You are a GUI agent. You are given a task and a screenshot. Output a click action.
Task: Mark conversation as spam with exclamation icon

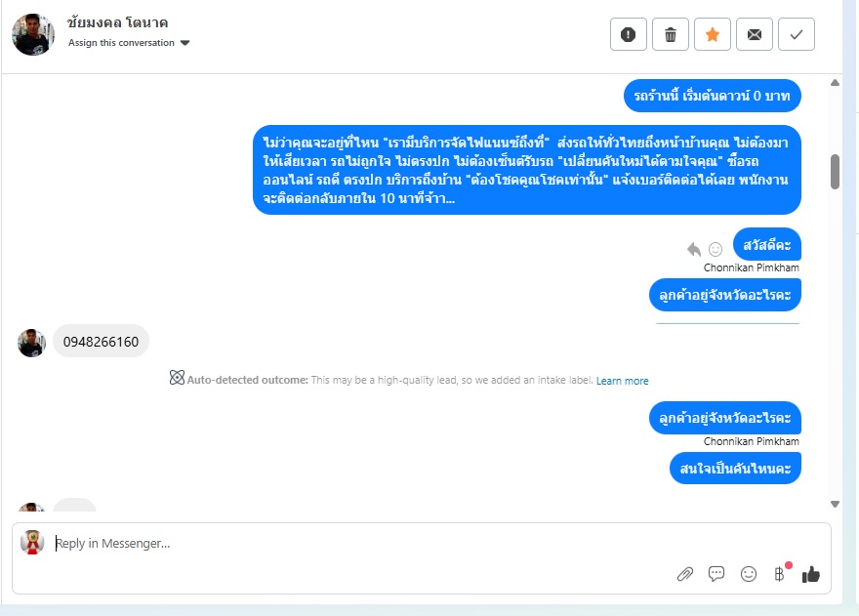point(628,34)
